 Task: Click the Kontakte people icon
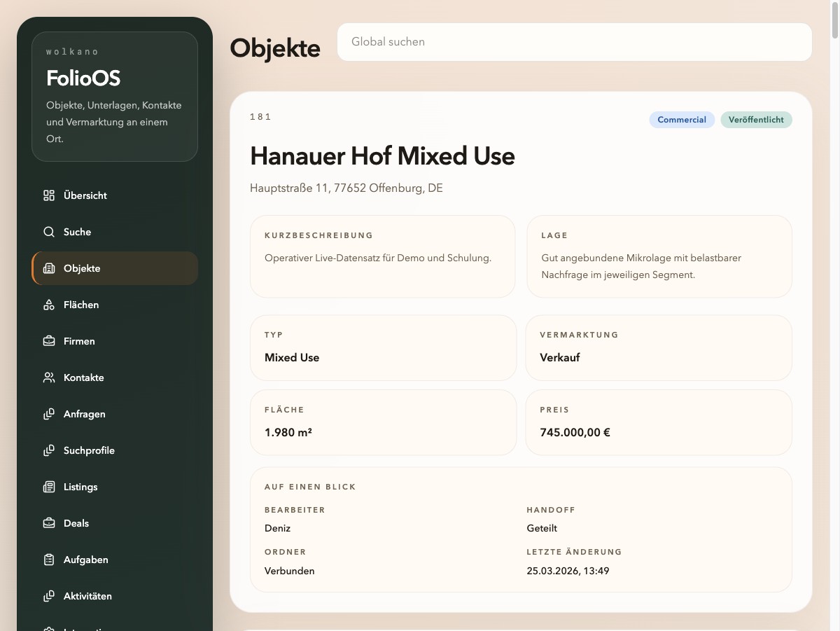tap(48, 377)
